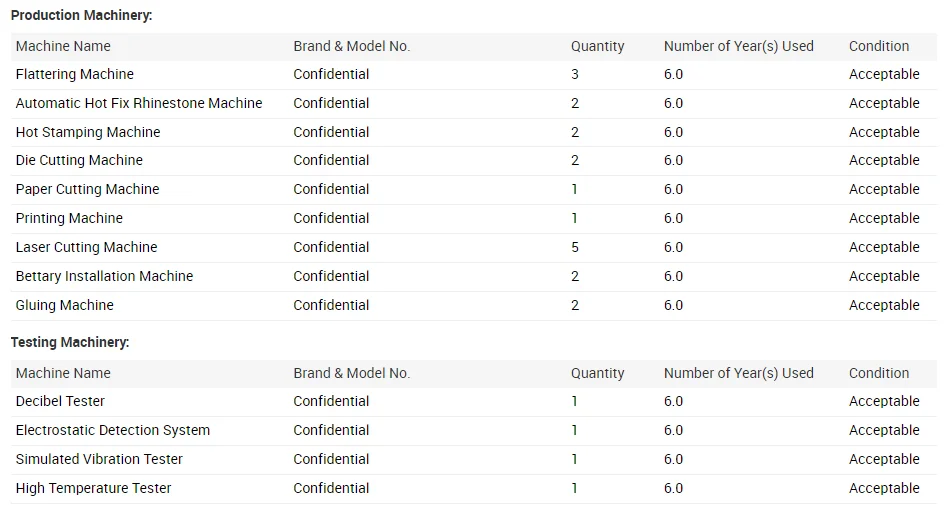The height and width of the screenshot is (519, 946).
Task: Click the Production Machinery section heading
Action: point(81,16)
